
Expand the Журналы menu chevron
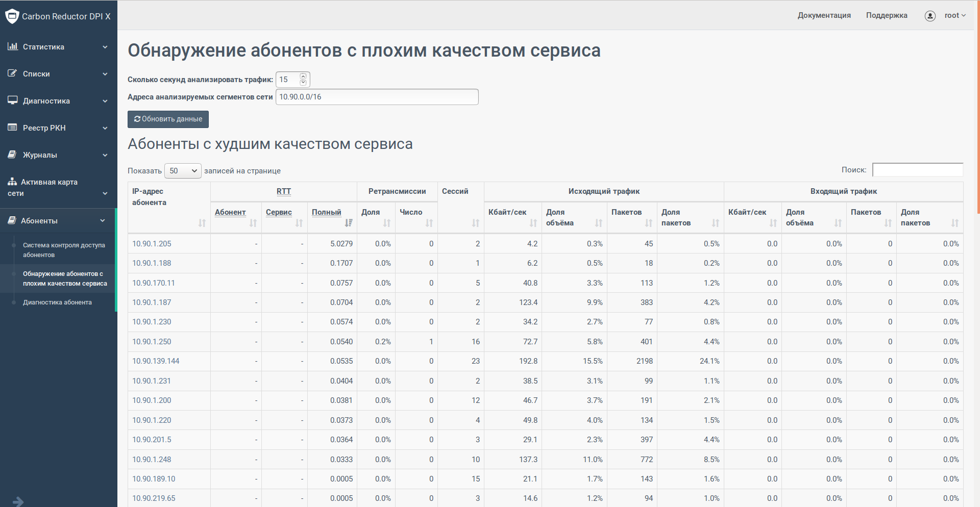(x=105, y=155)
